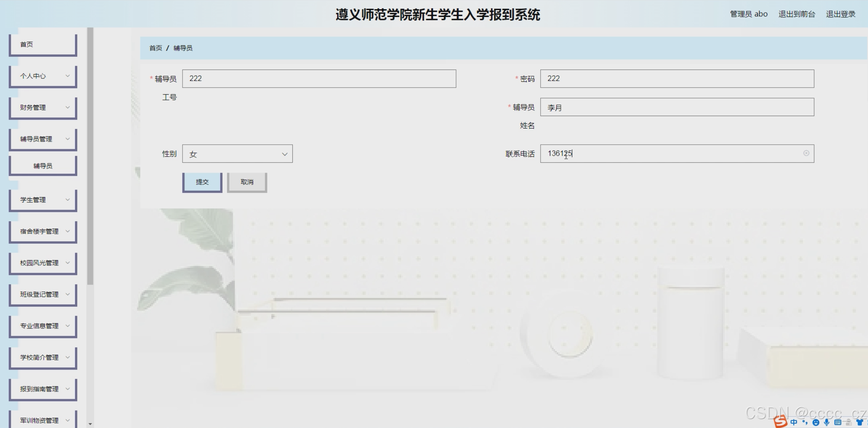Image resolution: width=868 pixels, height=428 pixels.
Task: Toggle Sogou punctuation mode icon
Action: click(805, 422)
